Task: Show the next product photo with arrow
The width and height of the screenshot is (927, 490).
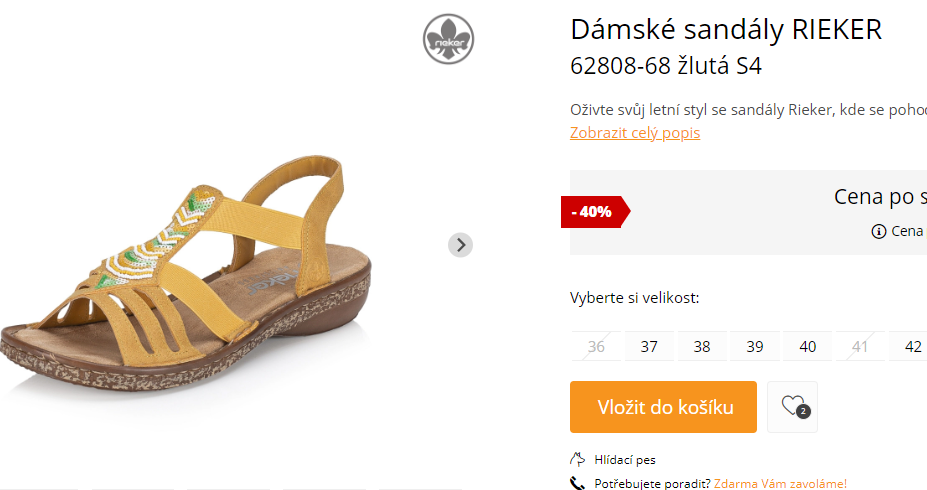Action: (461, 245)
